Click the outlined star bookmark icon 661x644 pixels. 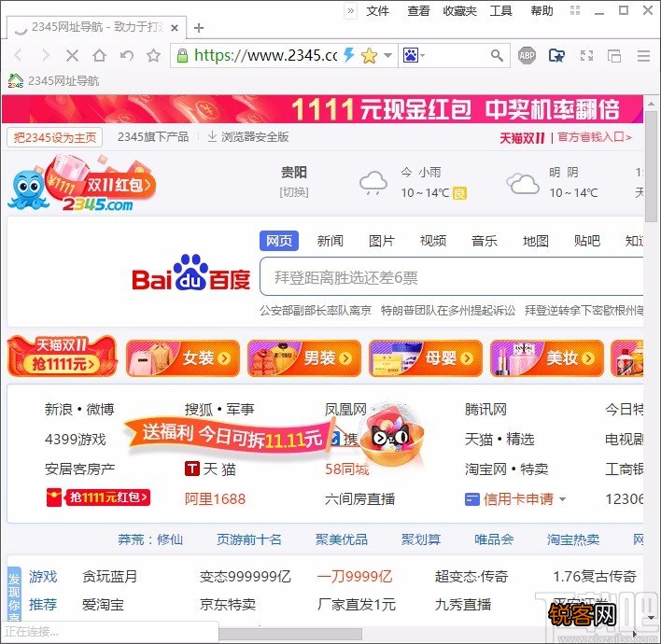pyautogui.click(x=153, y=55)
